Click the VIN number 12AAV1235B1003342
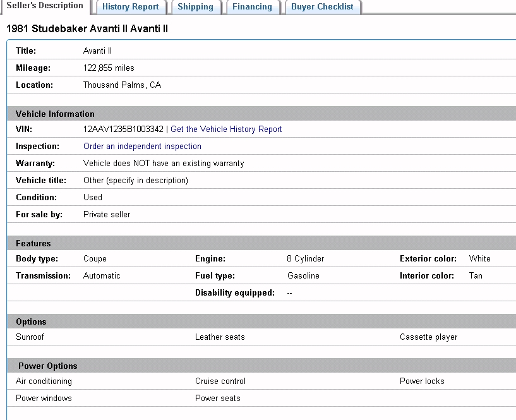 click(x=123, y=129)
